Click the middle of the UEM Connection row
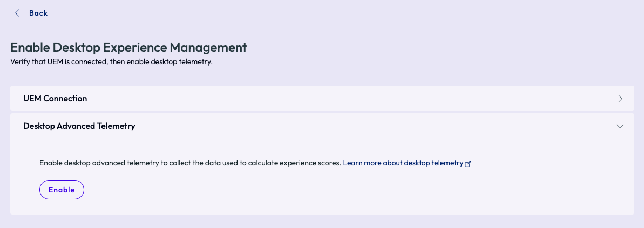This screenshot has width=644, height=228. pyautogui.click(x=322, y=99)
